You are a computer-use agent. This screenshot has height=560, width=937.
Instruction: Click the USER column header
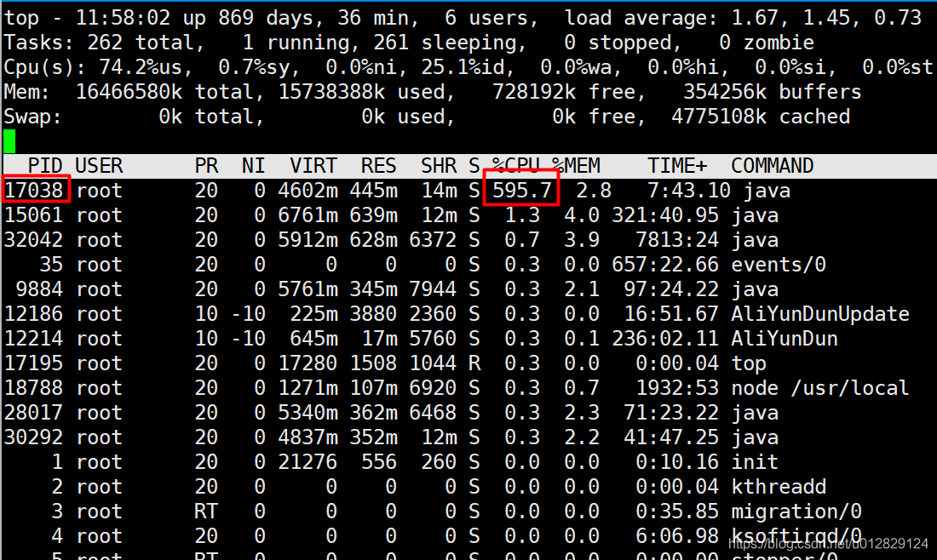[99, 165]
